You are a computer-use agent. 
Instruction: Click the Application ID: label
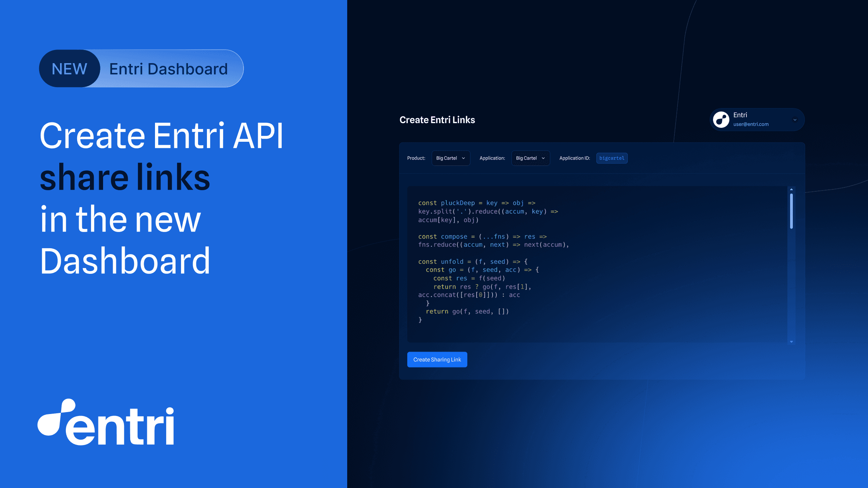[x=574, y=158]
